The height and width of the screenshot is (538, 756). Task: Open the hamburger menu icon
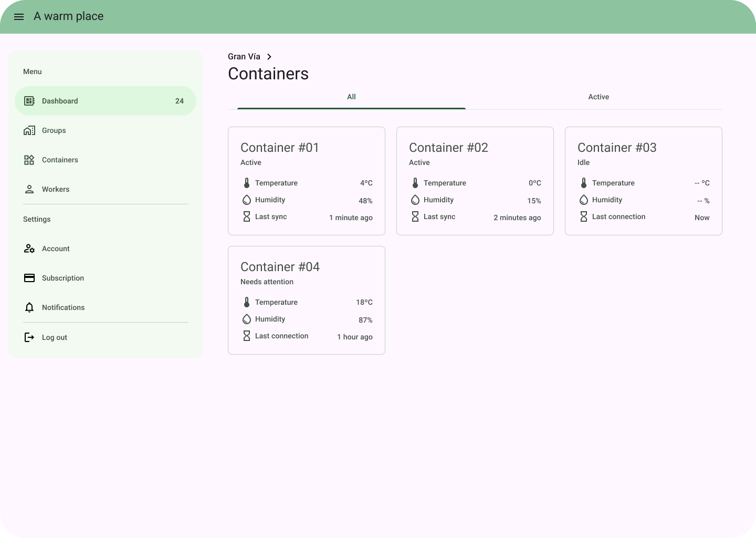pyautogui.click(x=19, y=17)
